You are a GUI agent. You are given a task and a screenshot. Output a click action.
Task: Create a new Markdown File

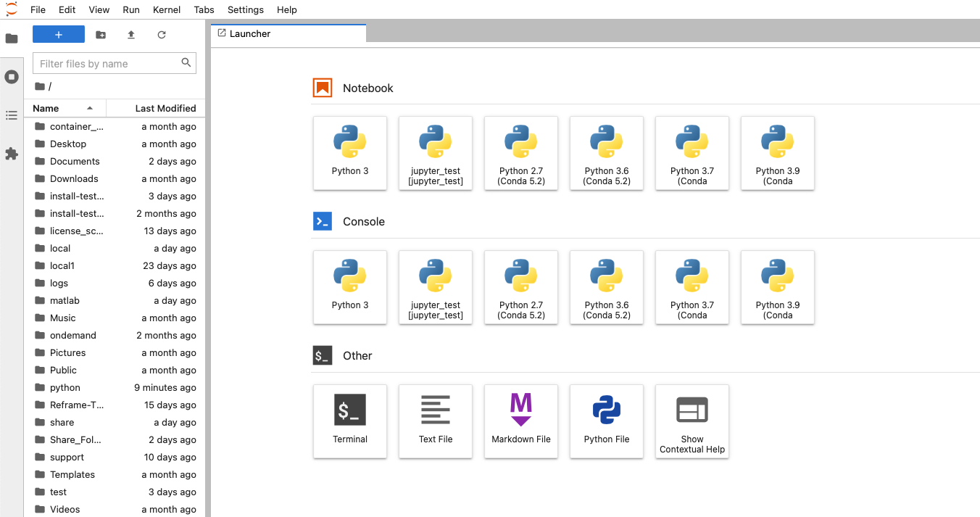coord(521,421)
